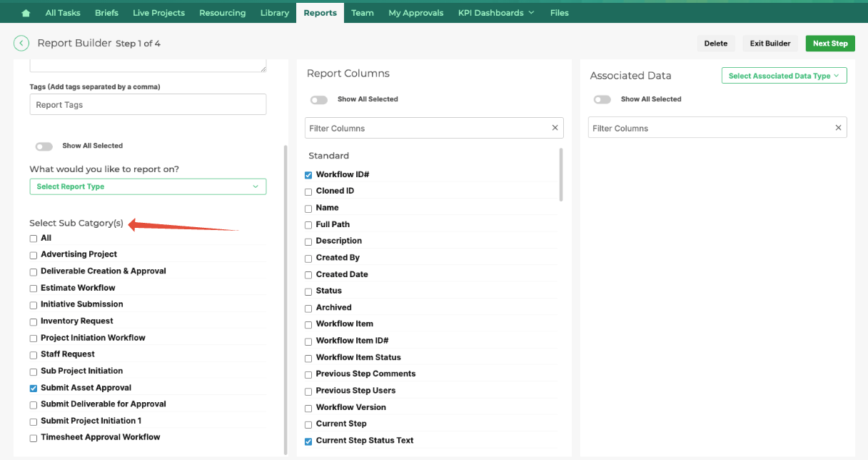
Task: Check Submit Deliverable for Approval checkbox
Action: coord(34,405)
